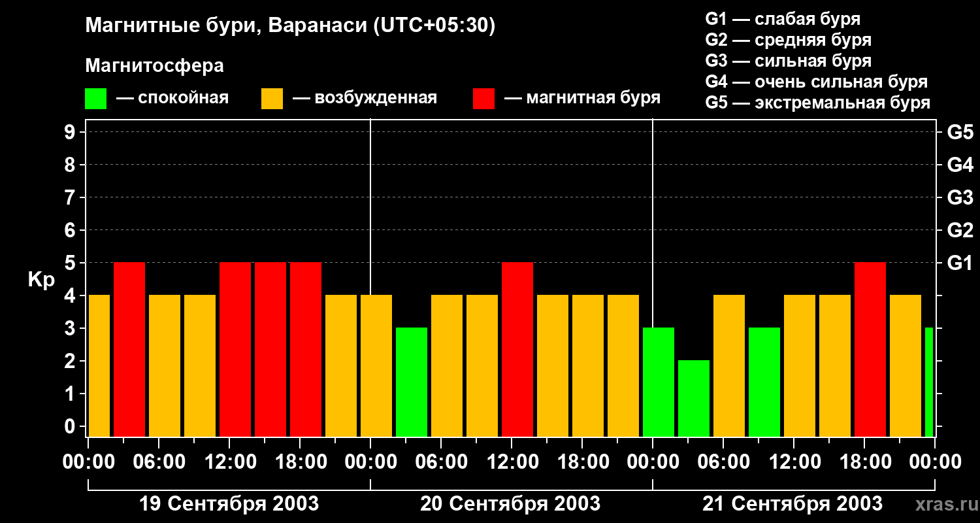The image size is (980, 523).
Task: Click the green 'спокойная' legend swatch
Action: [x=96, y=99]
